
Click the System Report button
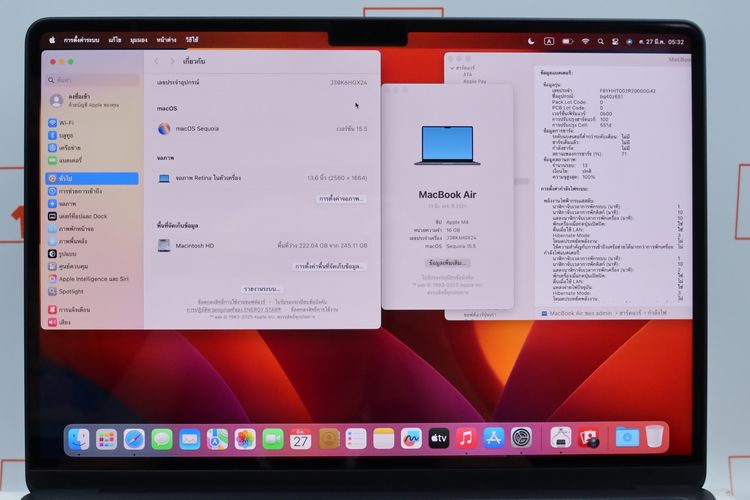262,289
